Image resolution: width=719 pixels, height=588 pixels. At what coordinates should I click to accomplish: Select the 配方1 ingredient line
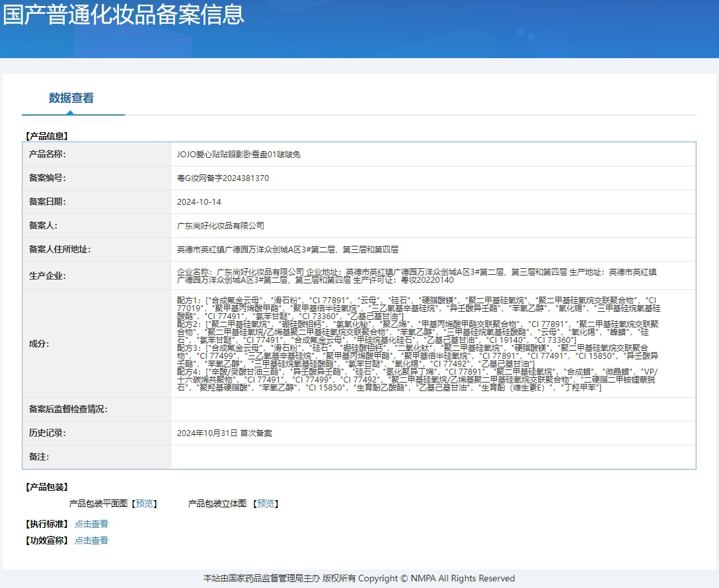[419, 309]
